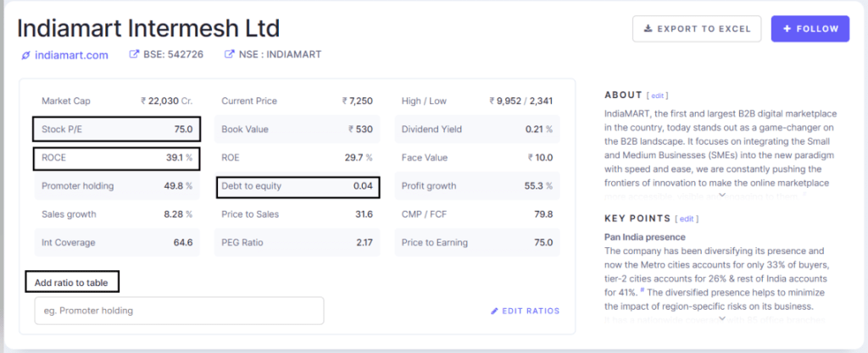
Task: Click the PEG Ratio row
Action: [x=298, y=243]
